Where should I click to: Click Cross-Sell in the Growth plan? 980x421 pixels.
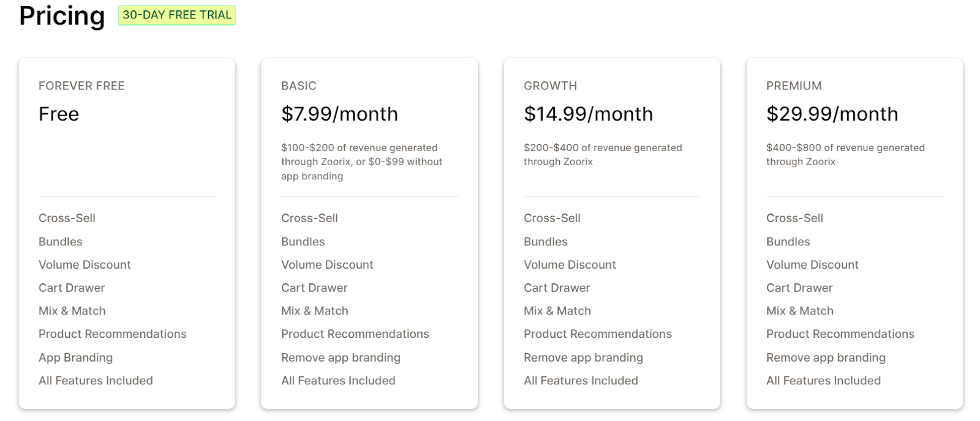coord(552,218)
